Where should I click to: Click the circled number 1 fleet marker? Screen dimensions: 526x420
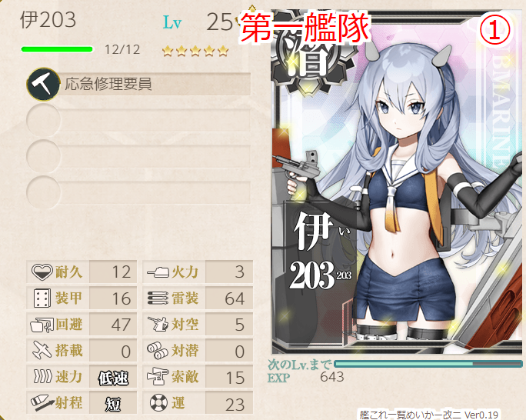[494, 29]
